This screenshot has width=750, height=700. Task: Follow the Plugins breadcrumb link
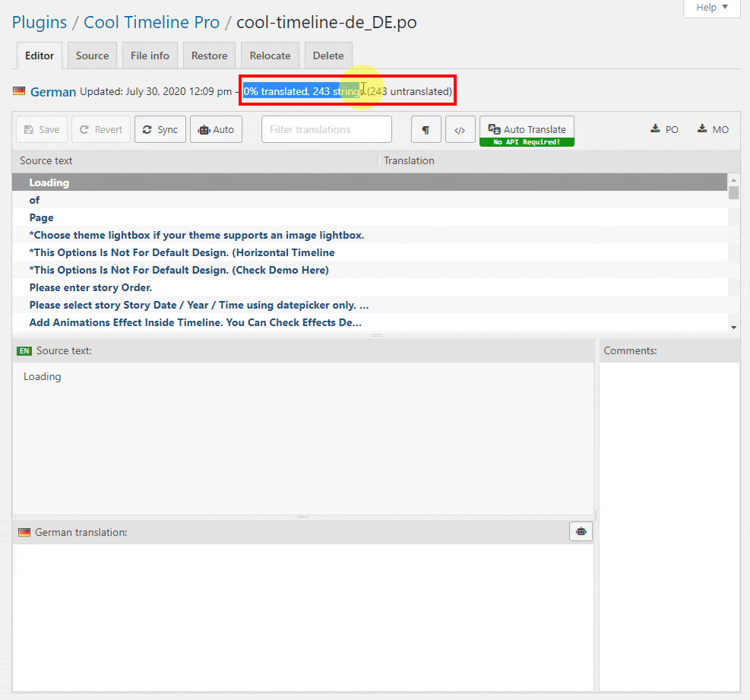tap(40, 23)
